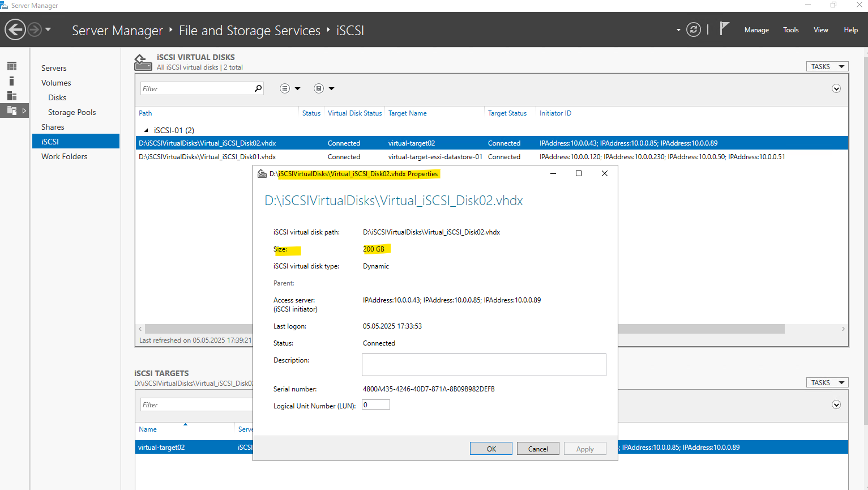Screen dimensions: 868x490
Task: Click right arrow of disks list scrollbar
Action: [843, 329]
